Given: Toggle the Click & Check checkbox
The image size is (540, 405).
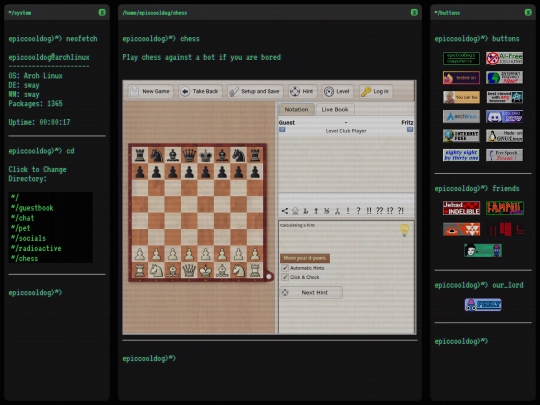Looking at the screenshot, I should (285, 277).
